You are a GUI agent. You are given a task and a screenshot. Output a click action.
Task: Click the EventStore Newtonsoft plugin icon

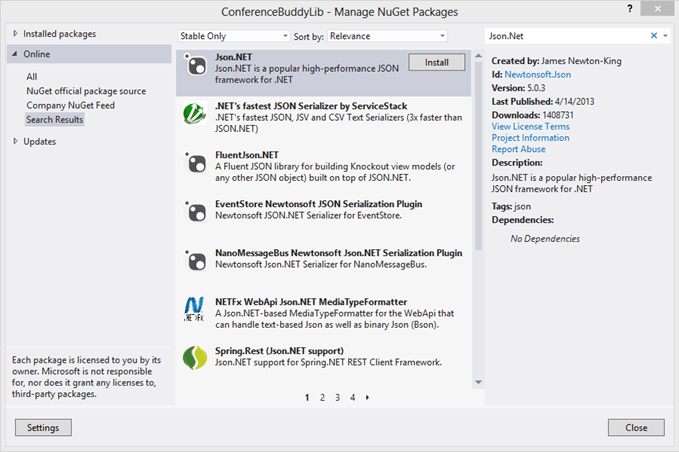(195, 212)
